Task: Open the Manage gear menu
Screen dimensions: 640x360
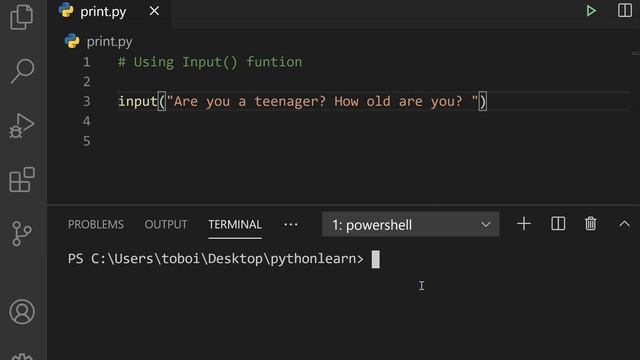Action: [22, 357]
